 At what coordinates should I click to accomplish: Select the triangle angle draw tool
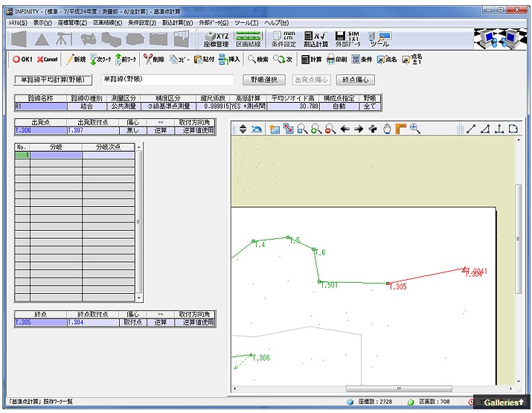click(x=485, y=129)
